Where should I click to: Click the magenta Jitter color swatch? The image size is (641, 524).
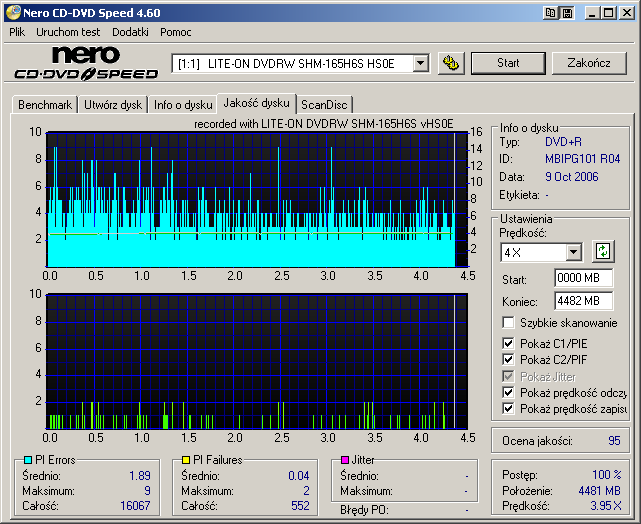345,460
